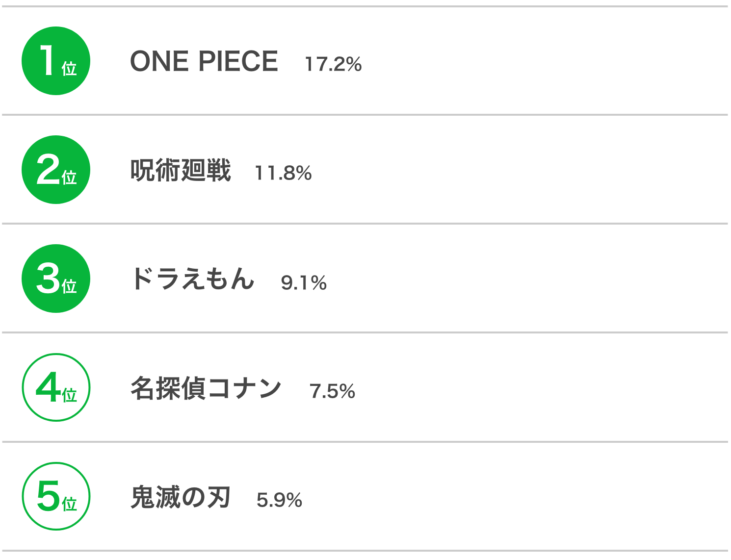Click the 11.8% percentage value
The height and width of the screenshot is (560, 731).
(x=283, y=173)
